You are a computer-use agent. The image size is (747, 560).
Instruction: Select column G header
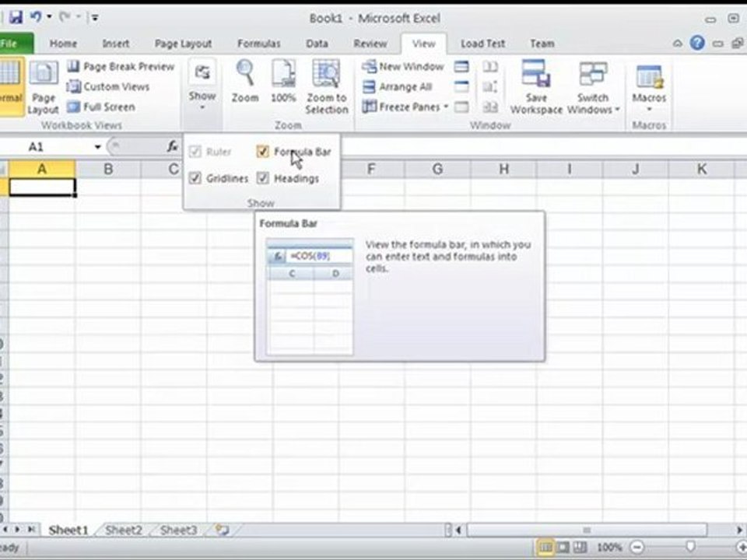(x=437, y=169)
